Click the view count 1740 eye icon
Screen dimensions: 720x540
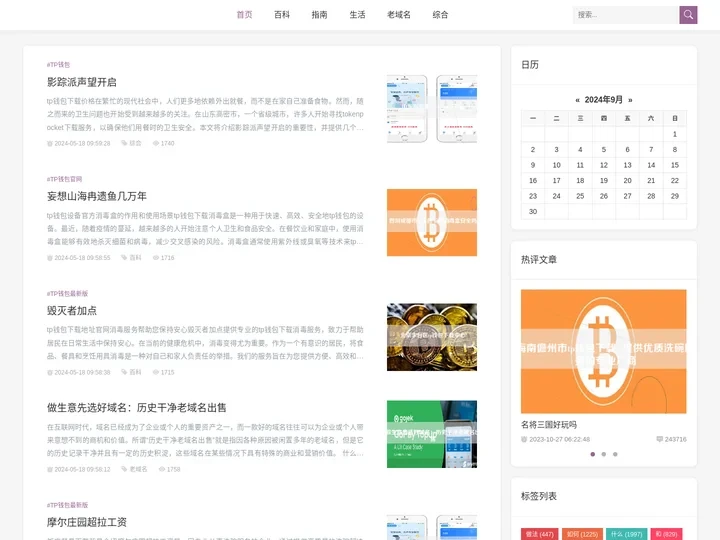[156, 143]
